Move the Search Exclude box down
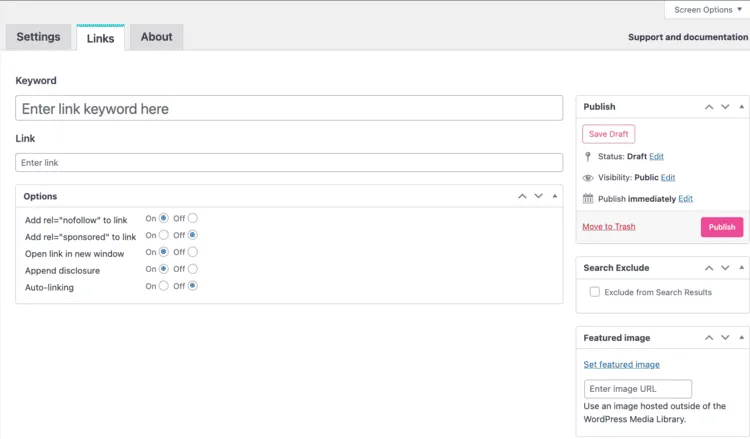Screen dimensions: 750x439 [x=725, y=268]
